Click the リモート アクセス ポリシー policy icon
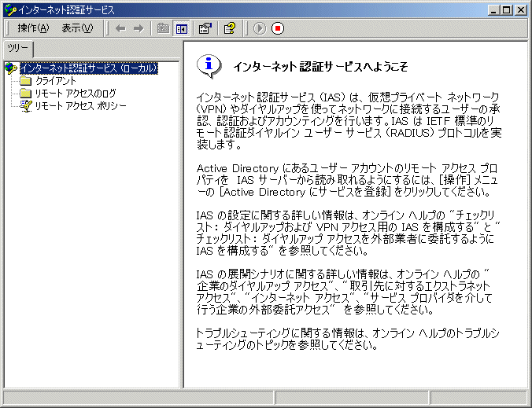532x408 pixels. tap(26, 106)
